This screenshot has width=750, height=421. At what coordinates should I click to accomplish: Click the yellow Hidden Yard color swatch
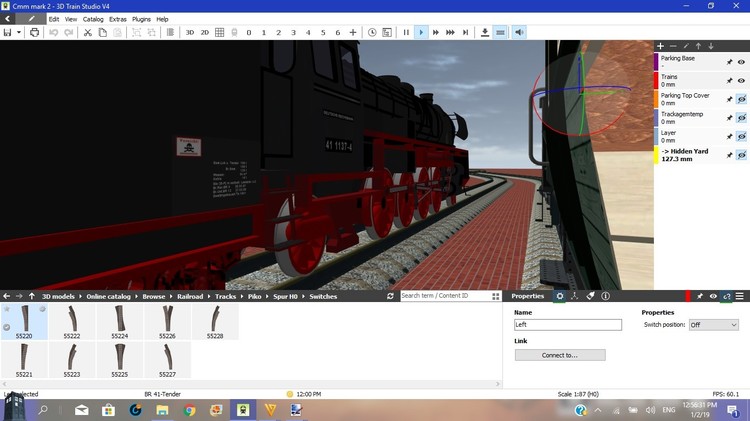point(656,155)
